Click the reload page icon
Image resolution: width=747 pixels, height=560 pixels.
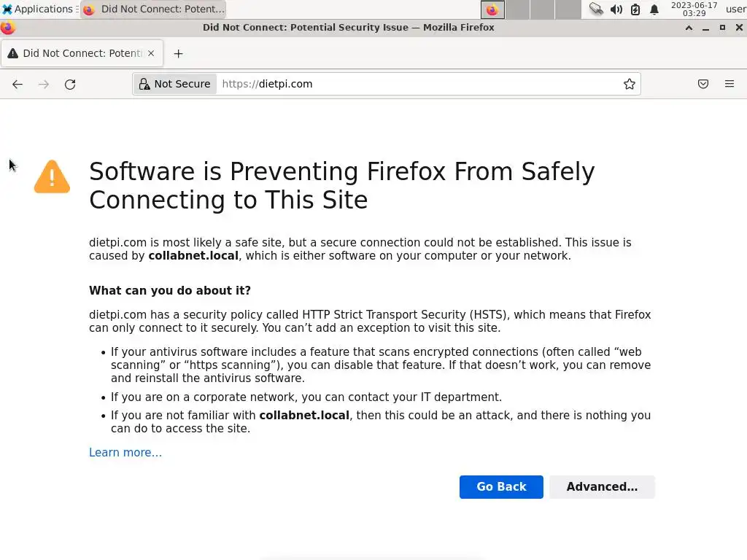point(70,84)
